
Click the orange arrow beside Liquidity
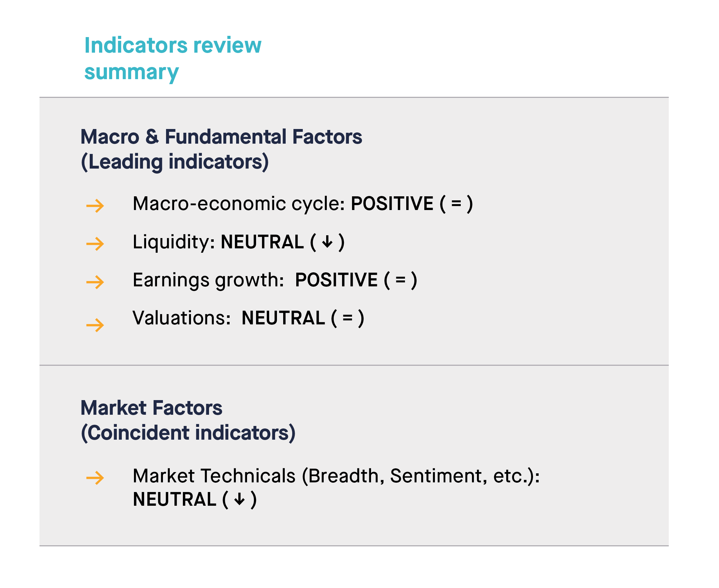coord(95,244)
